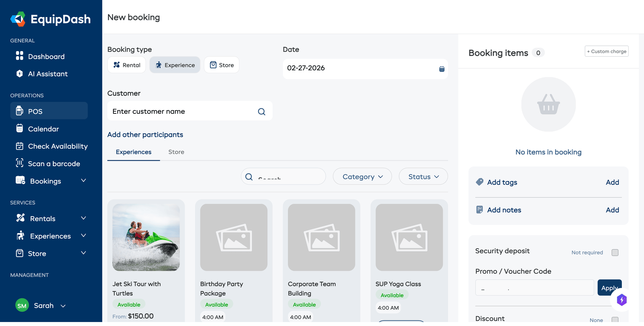This screenshot has width=644, height=326.
Task: Enable the Discount toggle
Action: [x=615, y=320]
